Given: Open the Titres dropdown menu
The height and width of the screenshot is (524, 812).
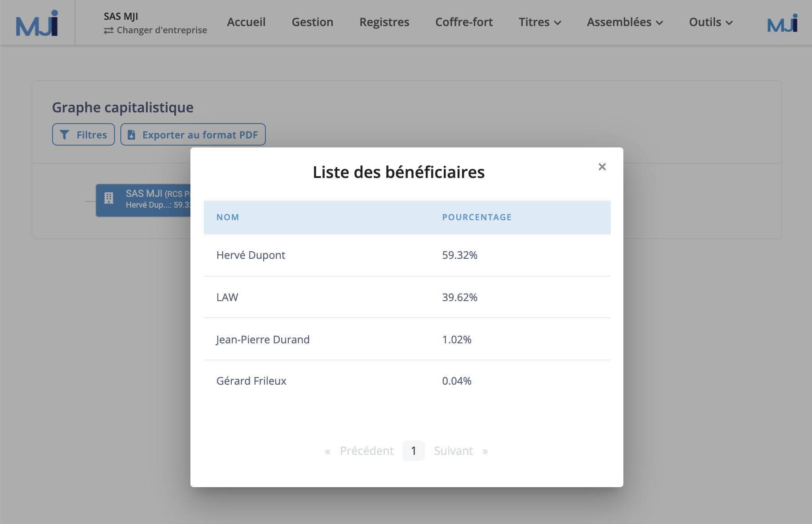Looking at the screenshot, I should pos(539,22).
